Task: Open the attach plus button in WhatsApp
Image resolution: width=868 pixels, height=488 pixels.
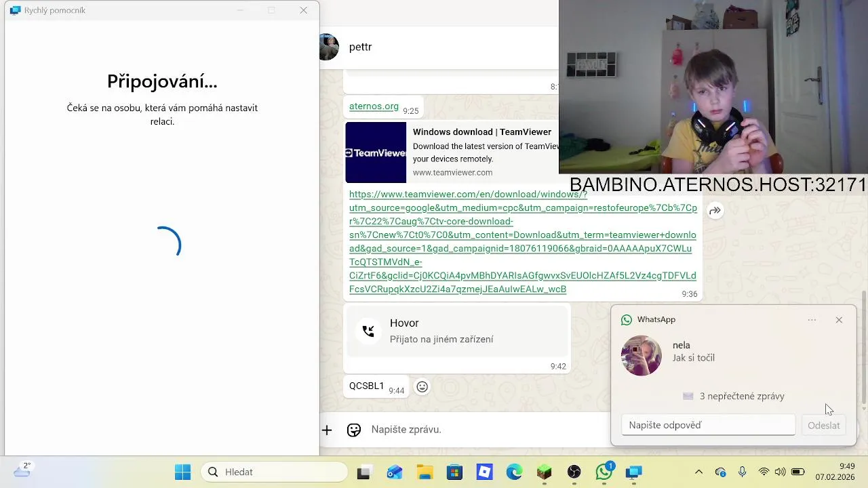Action: pos(327,430)
